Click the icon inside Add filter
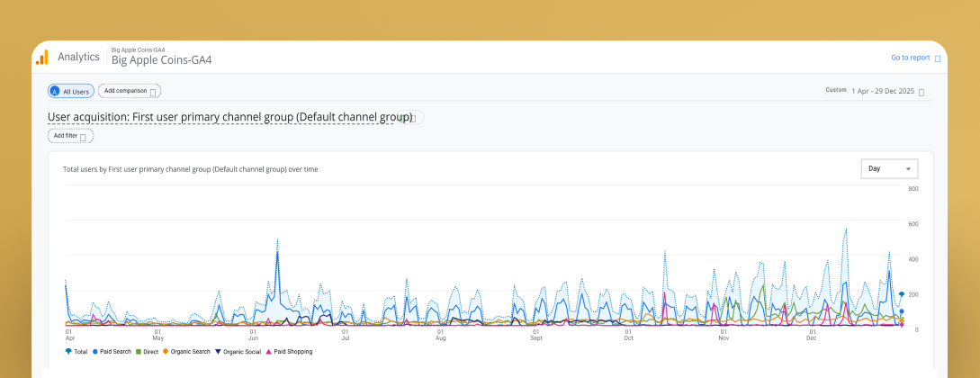 pos(84,137)
